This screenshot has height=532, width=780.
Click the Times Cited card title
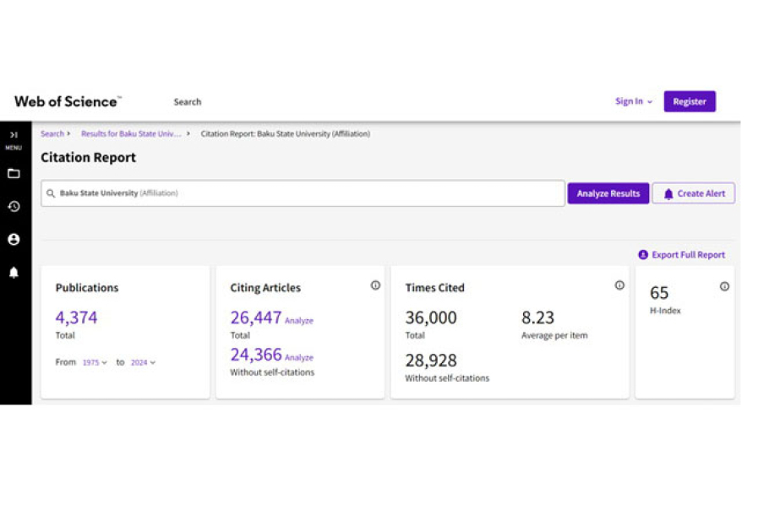pos(434,288)
